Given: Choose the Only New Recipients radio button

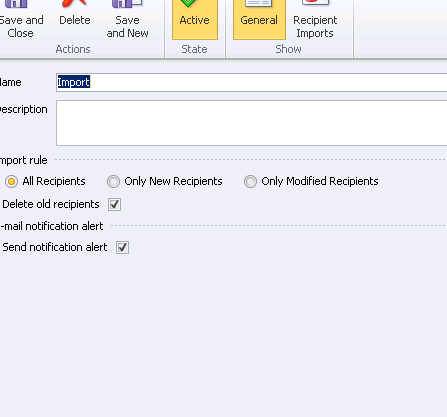Looking at the screenshot, I should coord(113,182).
